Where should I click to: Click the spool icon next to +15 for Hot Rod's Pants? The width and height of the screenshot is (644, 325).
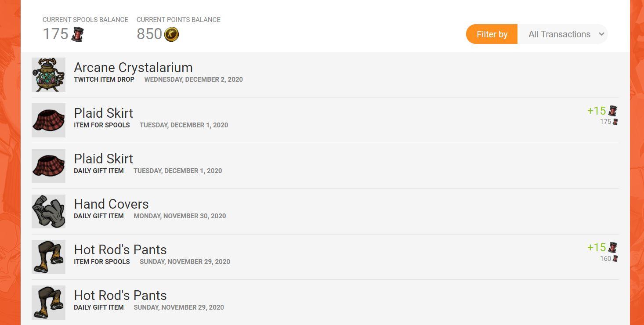pyautogui.click(x=613, y=247)
